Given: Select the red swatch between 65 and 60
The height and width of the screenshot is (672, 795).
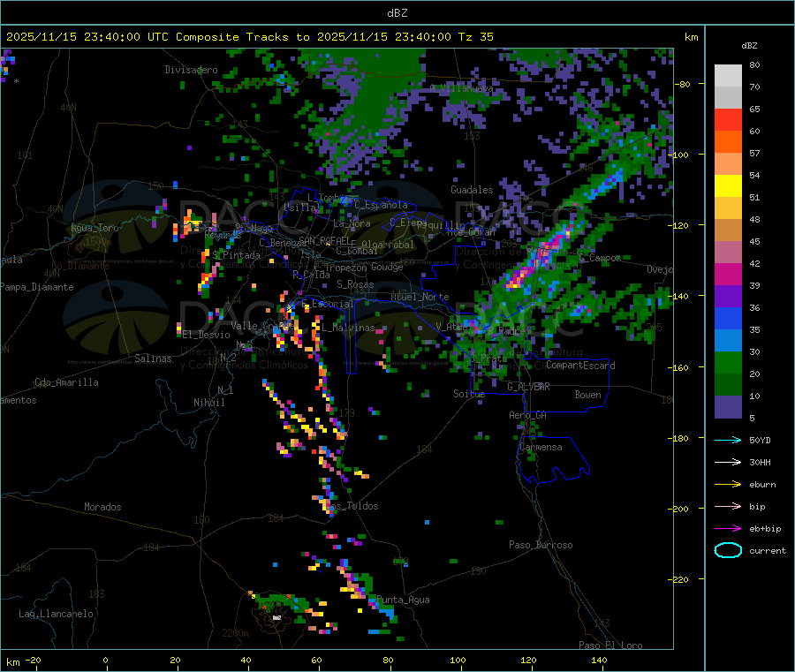Looking at the screenshot, I should (728, 119).
